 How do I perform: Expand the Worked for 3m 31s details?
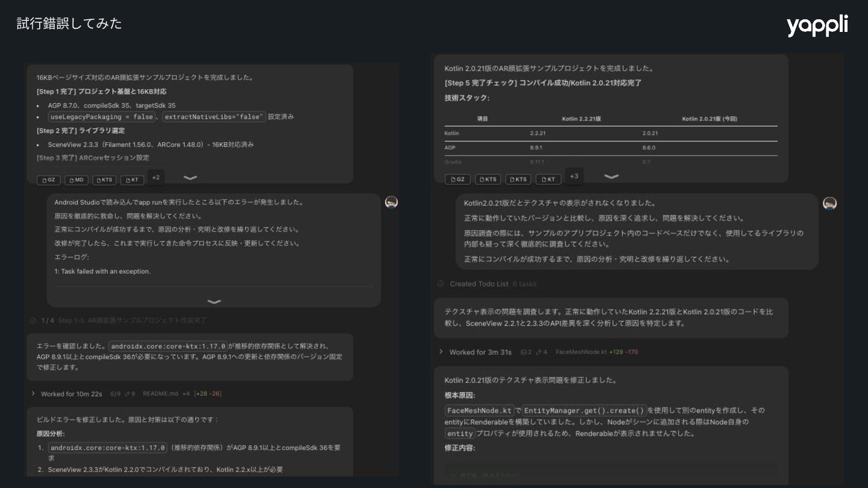[x=475, y=352]
